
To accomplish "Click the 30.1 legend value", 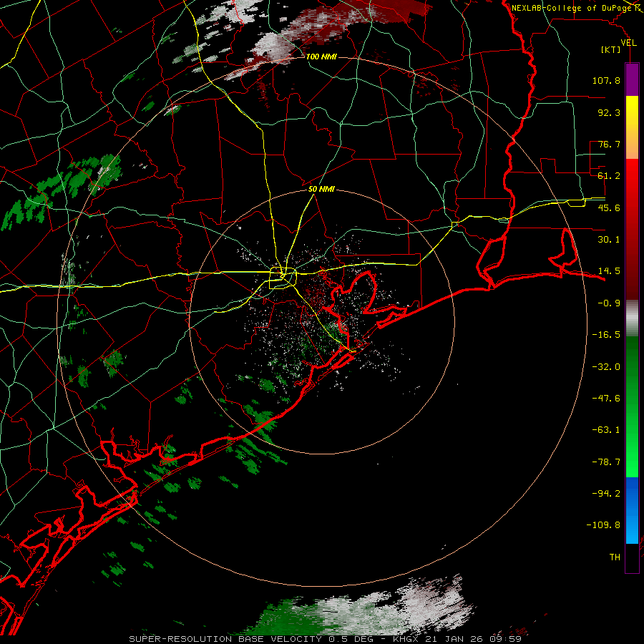I will 609,240.
